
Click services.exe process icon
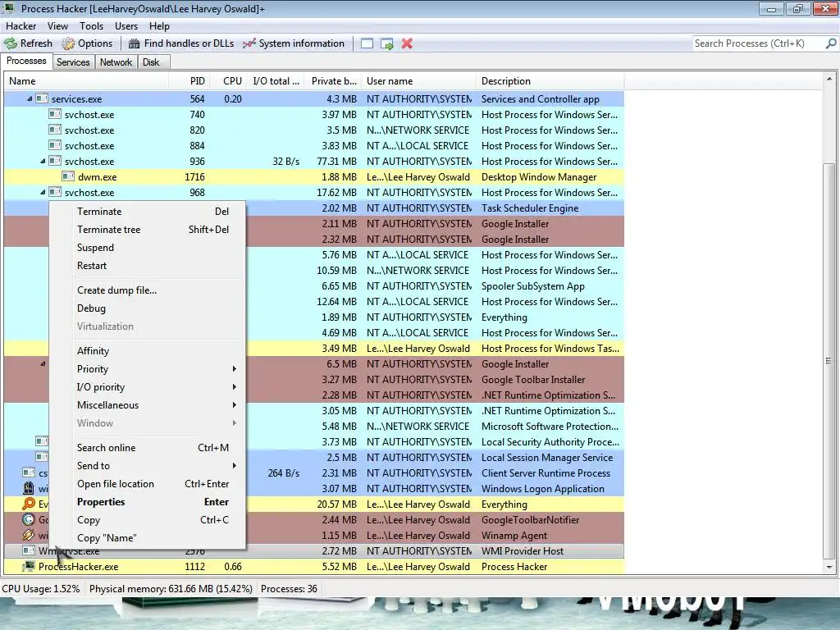pos(42,98)
